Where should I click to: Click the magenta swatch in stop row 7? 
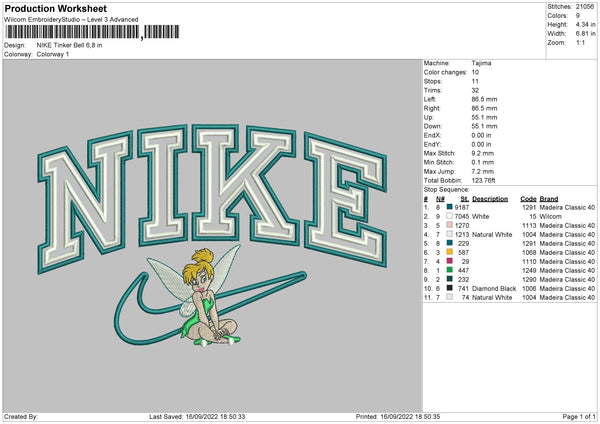click(x=449, y=261)
